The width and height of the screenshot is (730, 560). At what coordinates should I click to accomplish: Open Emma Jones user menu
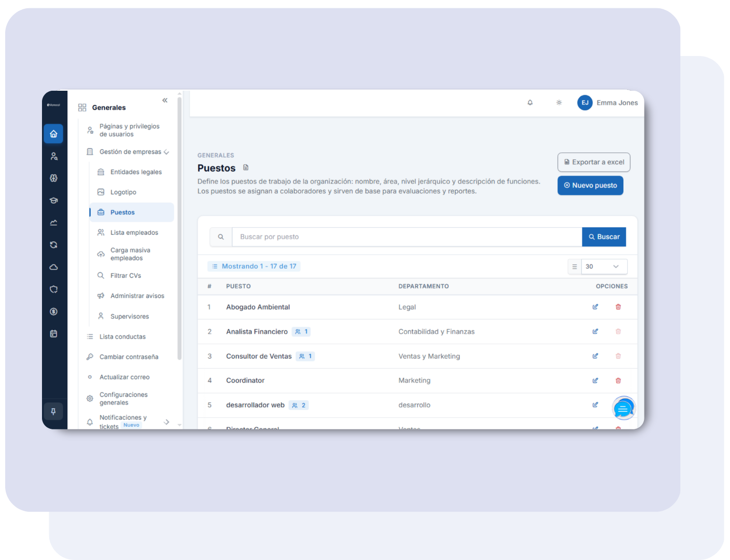click(x=608, y=103)
